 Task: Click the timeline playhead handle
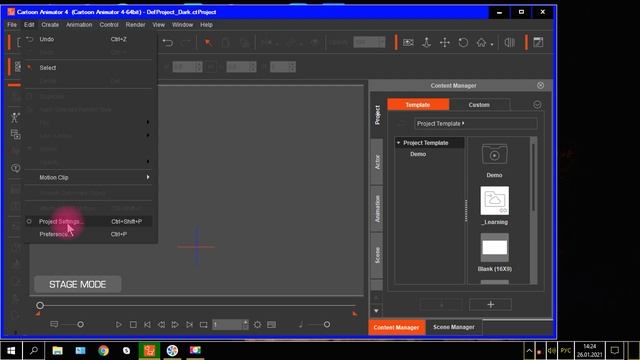(x=40, y=305)
